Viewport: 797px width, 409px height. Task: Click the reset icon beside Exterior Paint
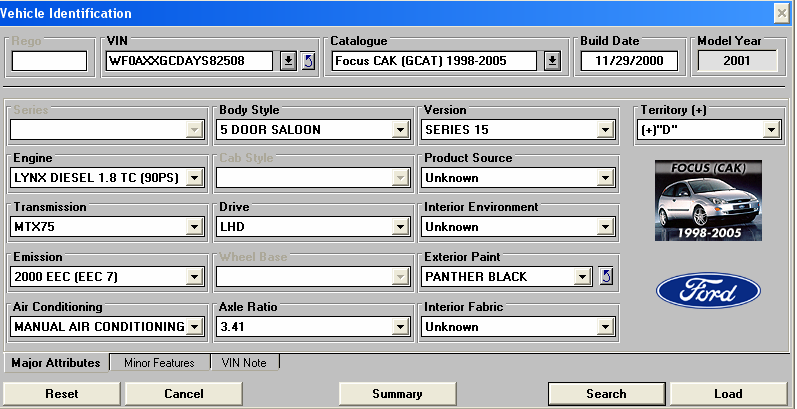605,276
